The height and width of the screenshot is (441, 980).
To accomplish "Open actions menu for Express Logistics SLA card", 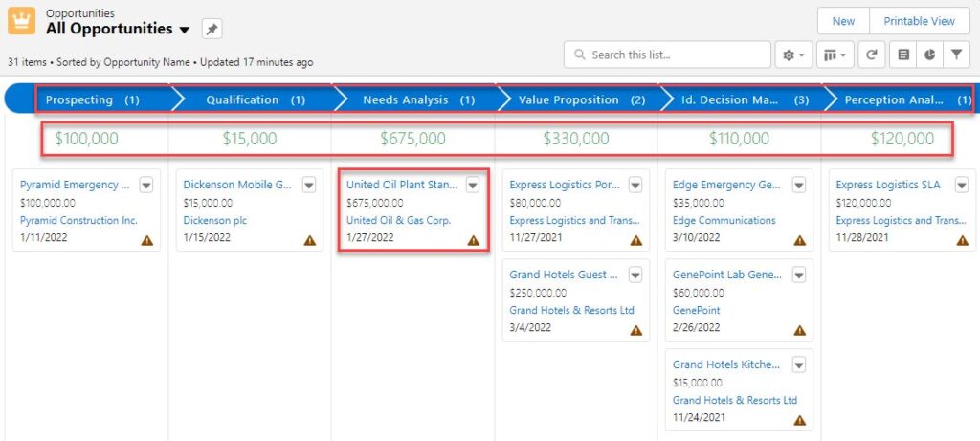I will pyautogui.click(x=962, y=185).
